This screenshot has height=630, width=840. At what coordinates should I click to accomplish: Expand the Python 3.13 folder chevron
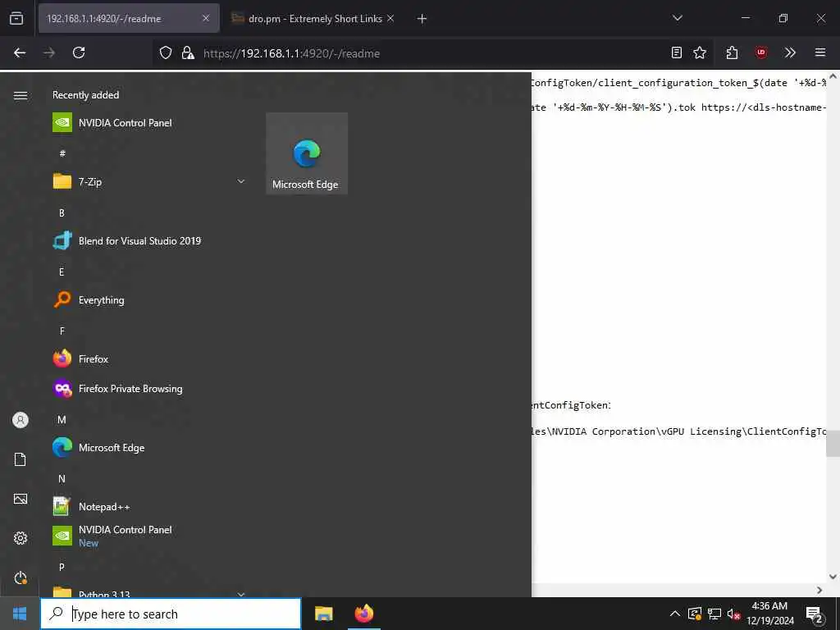[241, 594]
